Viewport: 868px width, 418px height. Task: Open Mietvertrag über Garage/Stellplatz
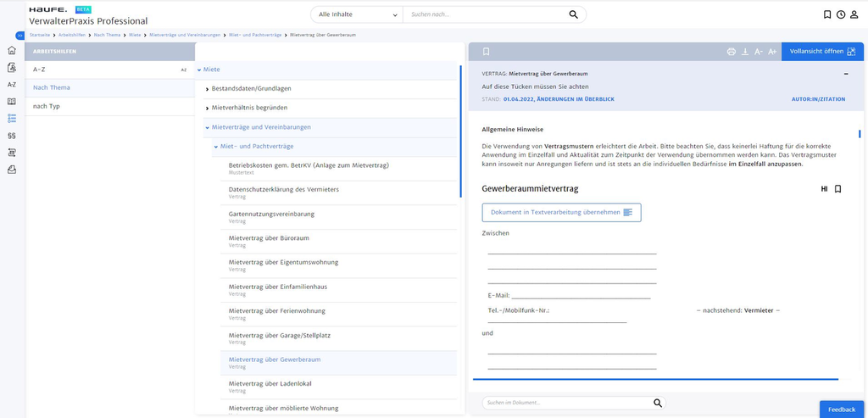[x=338, y=338]
